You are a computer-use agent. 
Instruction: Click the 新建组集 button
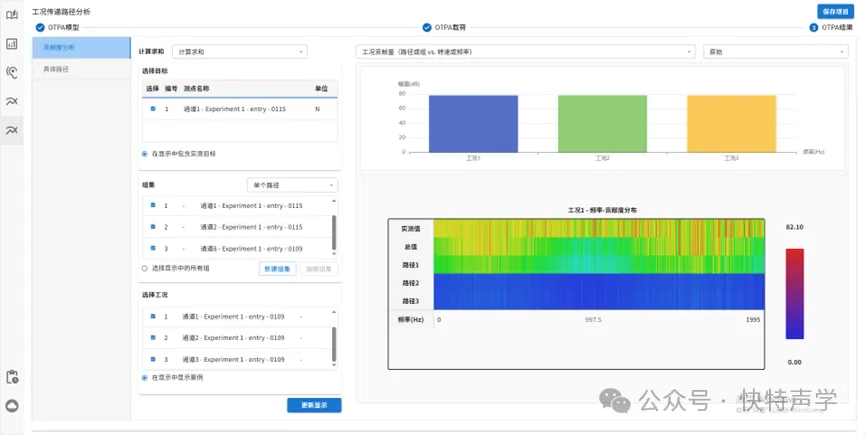pyautogui.click(x=277, y=268)
